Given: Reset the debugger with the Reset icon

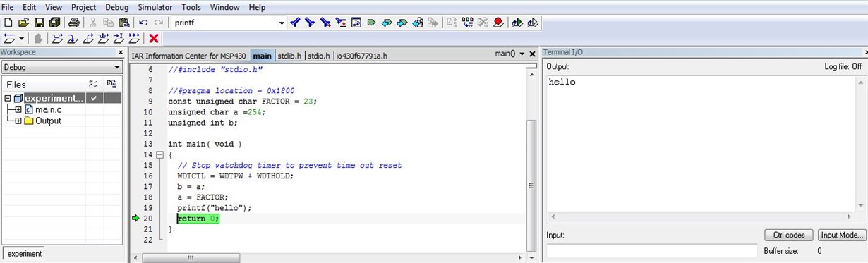Looking at the screenshot, I should (9, 38).
